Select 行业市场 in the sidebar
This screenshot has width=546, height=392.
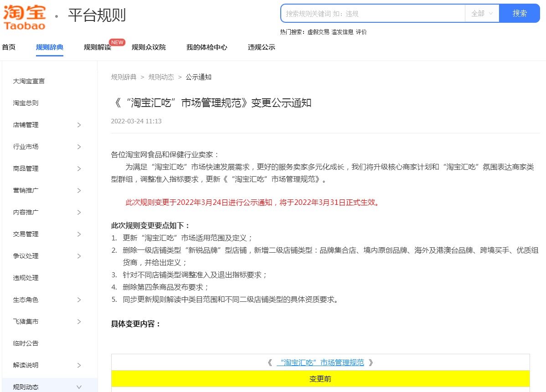[x=26, y=147]
